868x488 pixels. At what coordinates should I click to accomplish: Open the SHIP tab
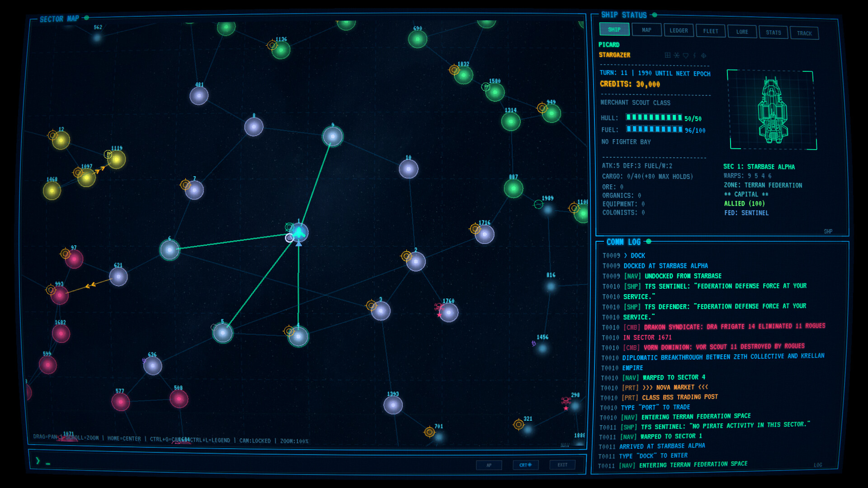(x=614, y=29)
